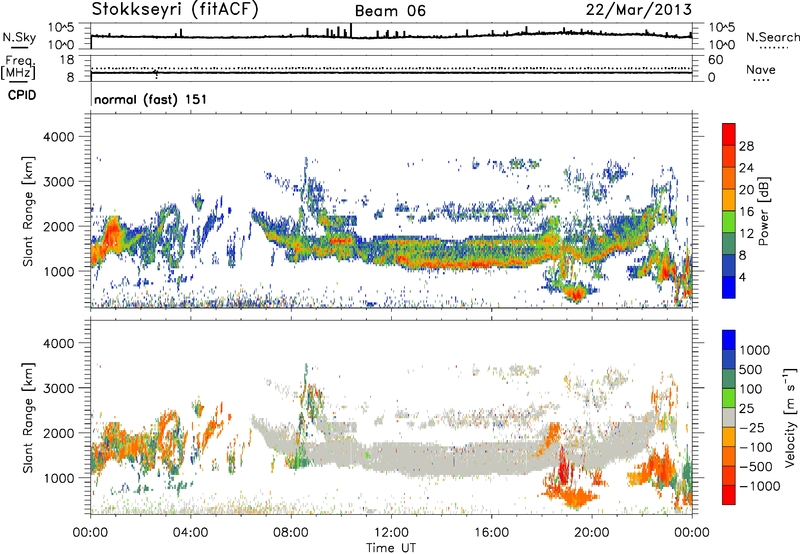
Task: Click the N.Sky legend label
Action: [19, 37]
